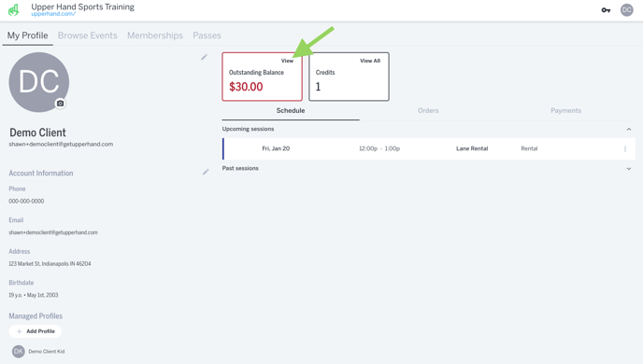Click the Upper Hand green logo icon
The image size is (643, 364).
tap(13, 10)
